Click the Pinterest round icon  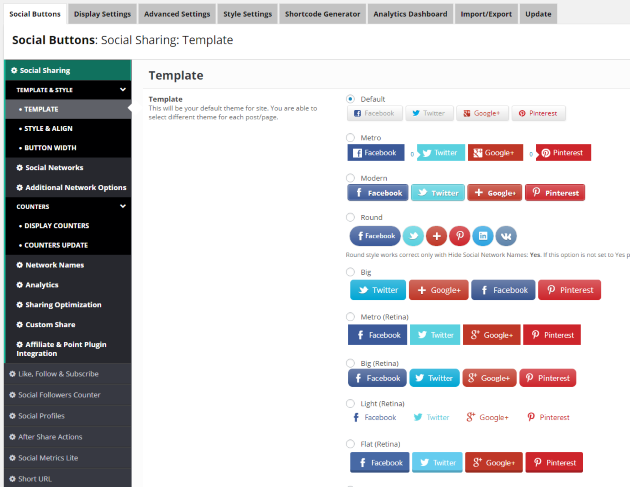tap(460, 236)
